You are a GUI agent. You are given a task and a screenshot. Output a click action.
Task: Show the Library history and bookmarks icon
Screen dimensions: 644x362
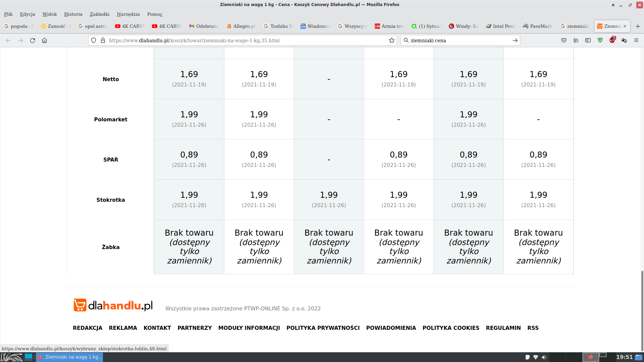tap(576, 40)
